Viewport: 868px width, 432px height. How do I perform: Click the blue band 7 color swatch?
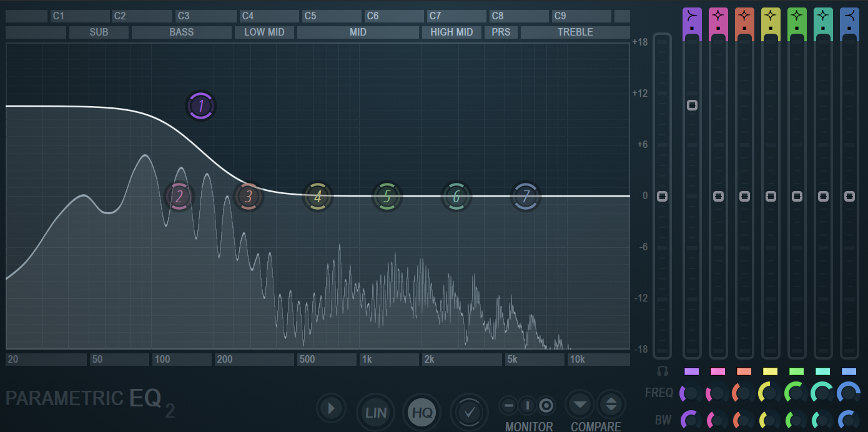849,371
